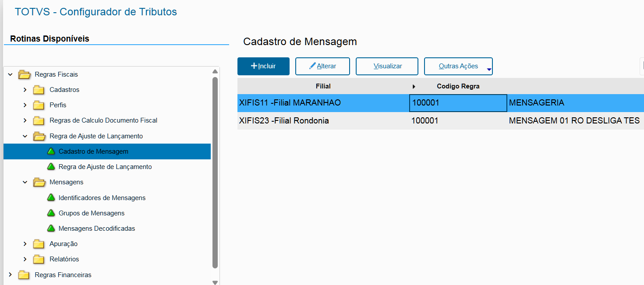Open the Outras Ações dropdown arrow
This screenshot has width=644, height=285.
(x=489, y=69)
